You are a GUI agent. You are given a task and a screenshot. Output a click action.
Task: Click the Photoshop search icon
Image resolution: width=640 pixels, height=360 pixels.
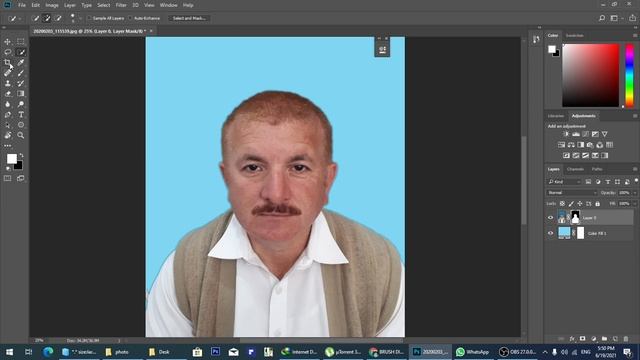[602, 18]
